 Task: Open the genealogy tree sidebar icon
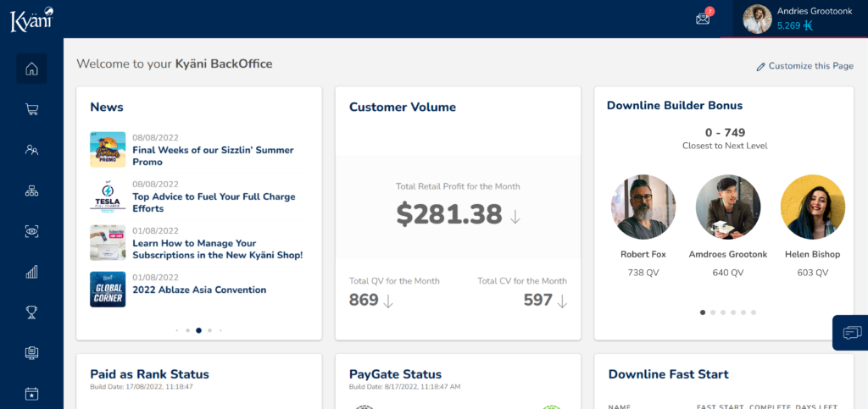[31, 191]
